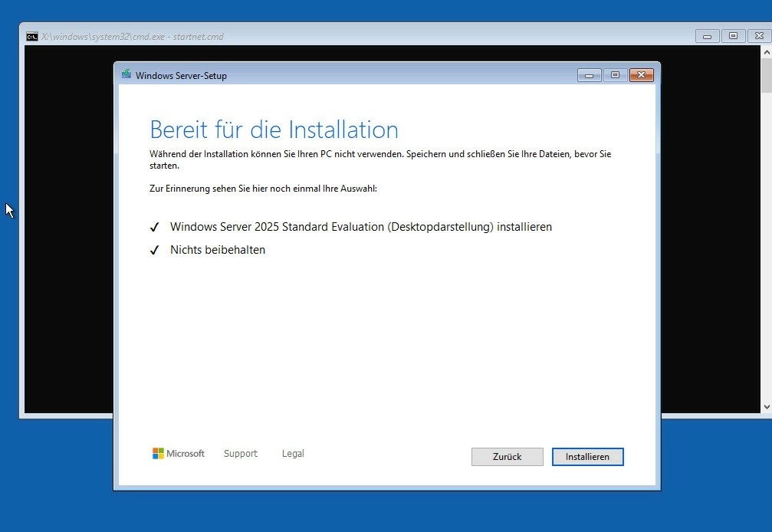Maximize the Windows Server-Setup window
Image resolution: width=772 pixels, height=532 pixels.
coord(615,75)
